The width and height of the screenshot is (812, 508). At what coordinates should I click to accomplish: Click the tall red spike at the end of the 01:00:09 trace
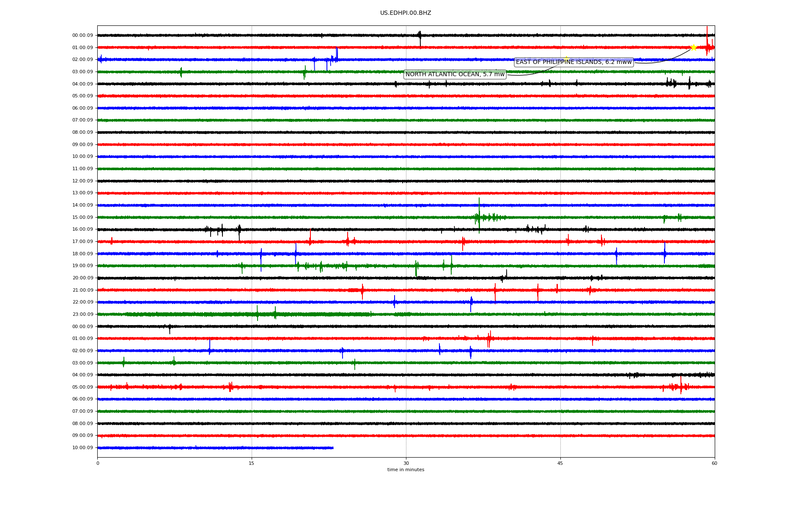pos(707,40)
